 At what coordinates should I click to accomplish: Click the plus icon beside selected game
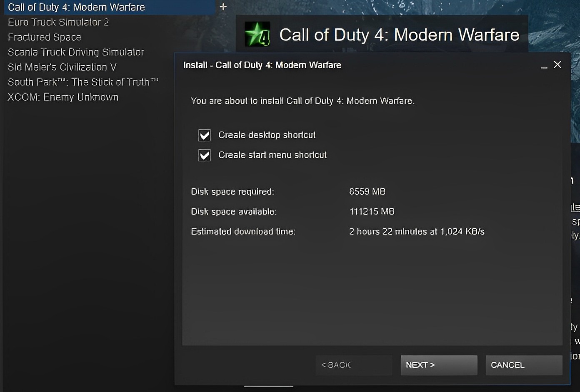point(223,7)
